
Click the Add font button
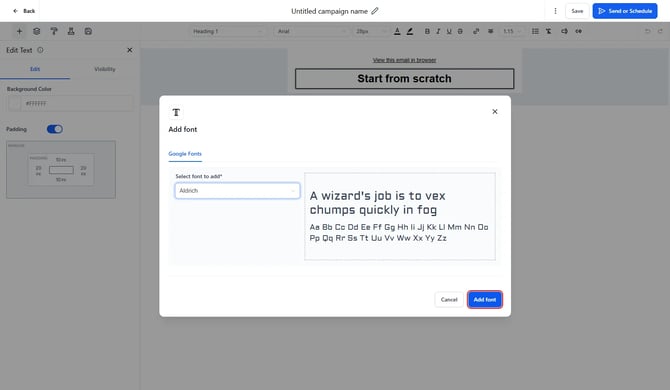pyautogui.click(x=485, y=299)
